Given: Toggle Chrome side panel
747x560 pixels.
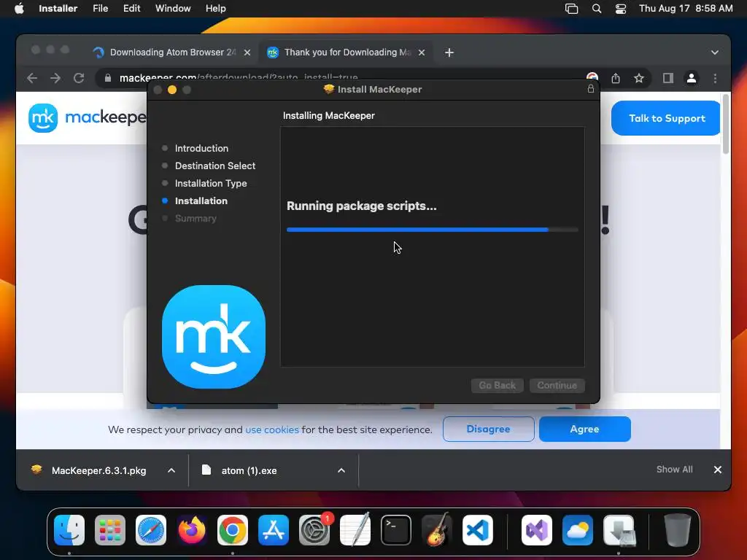Looking at the screenshot, I should click(668, 77).
